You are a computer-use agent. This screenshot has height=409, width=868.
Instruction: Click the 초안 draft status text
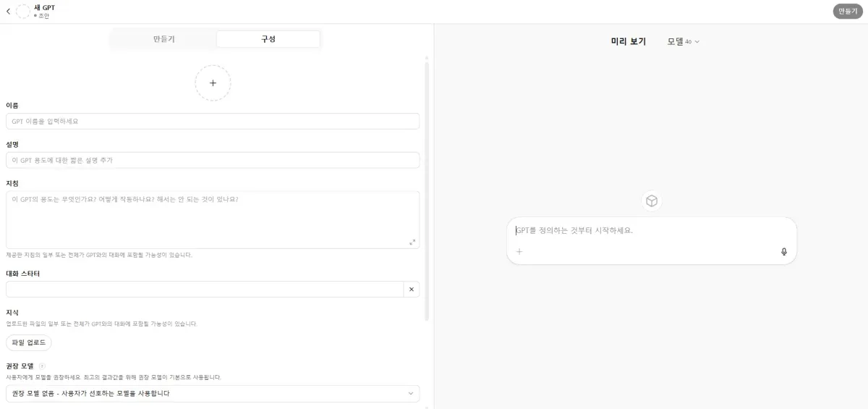click(x=44, y=16)
